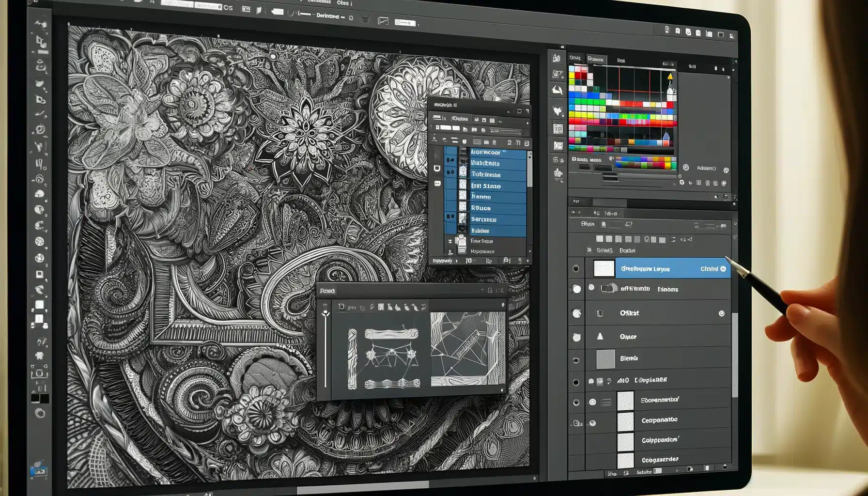Click the yellow triangle marker in the swatches grid
This screenshot has height=496, width=868.
click(x=670, y=77)
